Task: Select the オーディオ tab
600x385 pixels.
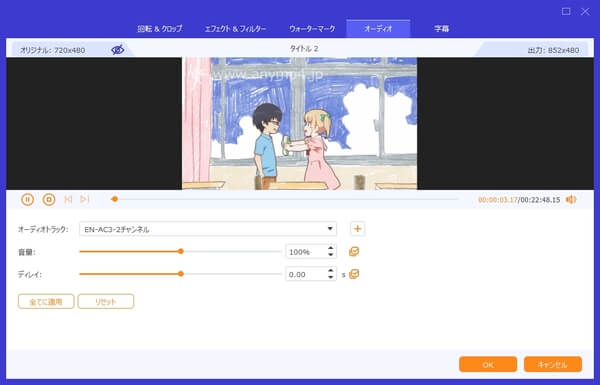Action: (378, 29)
